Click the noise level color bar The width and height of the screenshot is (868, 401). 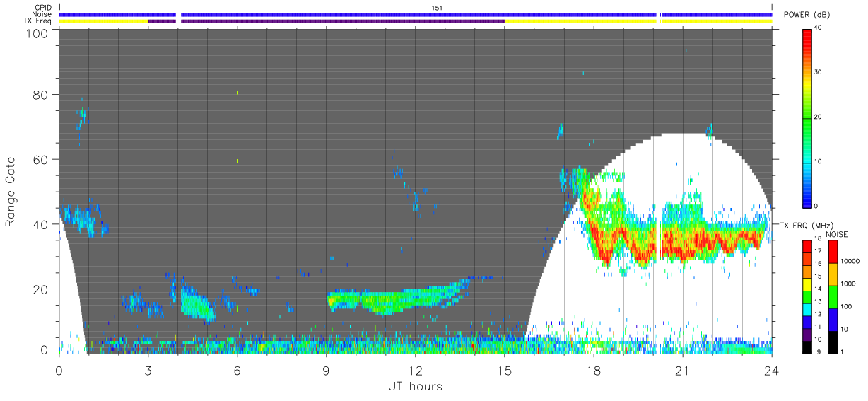click(x=833, y=296)
